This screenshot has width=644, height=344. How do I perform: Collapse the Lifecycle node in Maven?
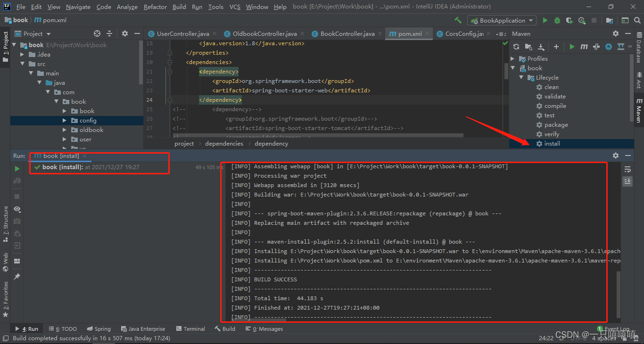click(521, 77)
